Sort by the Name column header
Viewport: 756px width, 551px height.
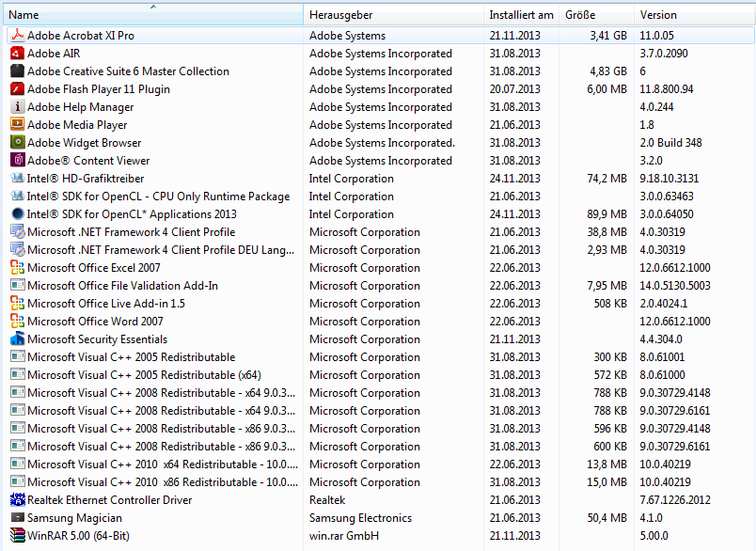point(153,14)
